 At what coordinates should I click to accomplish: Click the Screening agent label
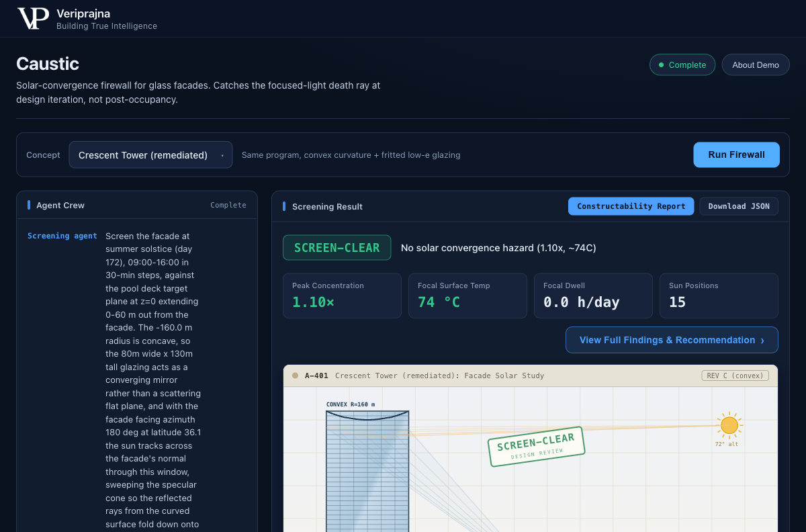tap(62, 236)
